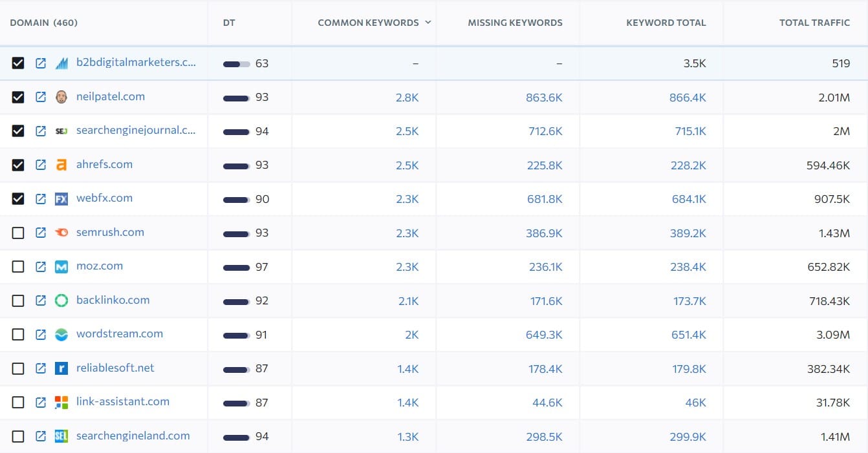The image size is (868, 453).
Task: Check the searchengineland.com checkbox
Action: (18, 436)
